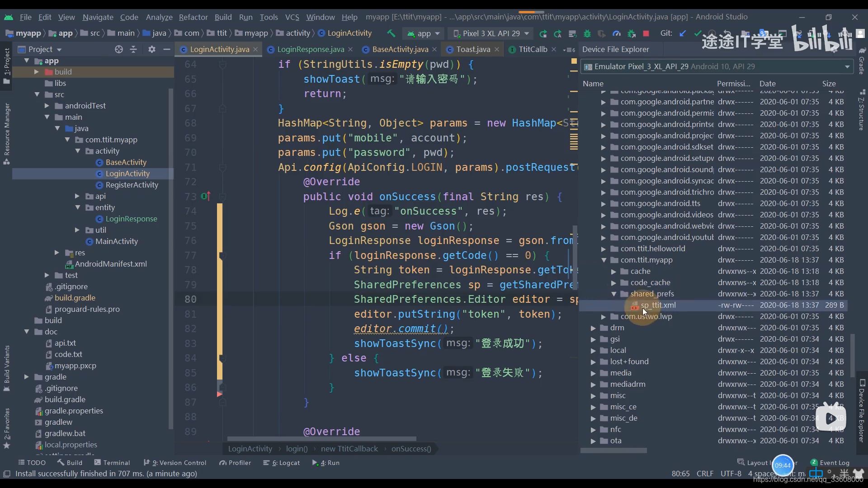Click the green Debug bug icon

(x=587, y=33)
